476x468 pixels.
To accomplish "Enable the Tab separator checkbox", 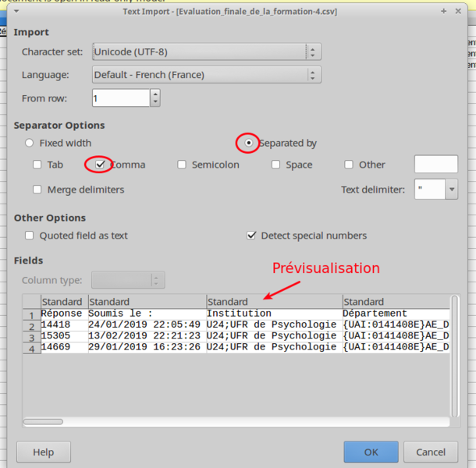I will [x=37, y=165].
